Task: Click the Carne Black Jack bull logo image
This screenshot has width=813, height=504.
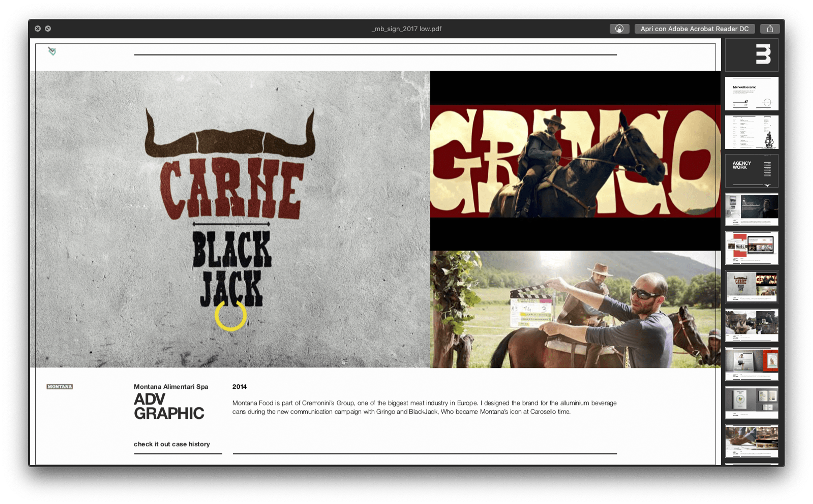Action: [230, 219]
